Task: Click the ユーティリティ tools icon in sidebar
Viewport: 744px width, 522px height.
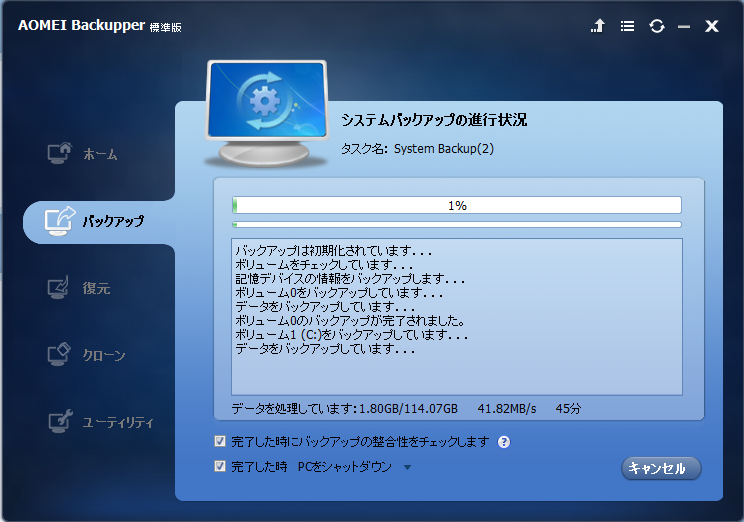Action: 60,421
